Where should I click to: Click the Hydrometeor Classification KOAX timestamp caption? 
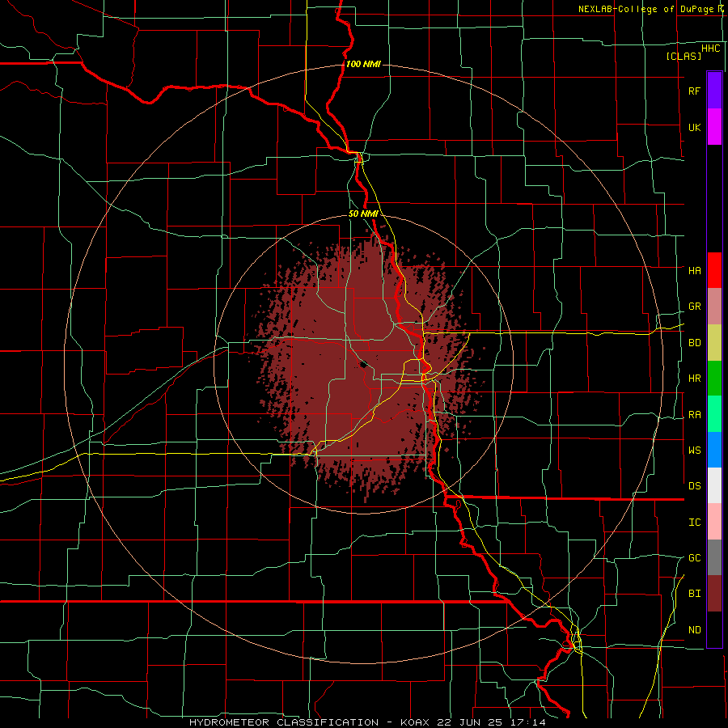pyautogui.click(x=368, y=722)
